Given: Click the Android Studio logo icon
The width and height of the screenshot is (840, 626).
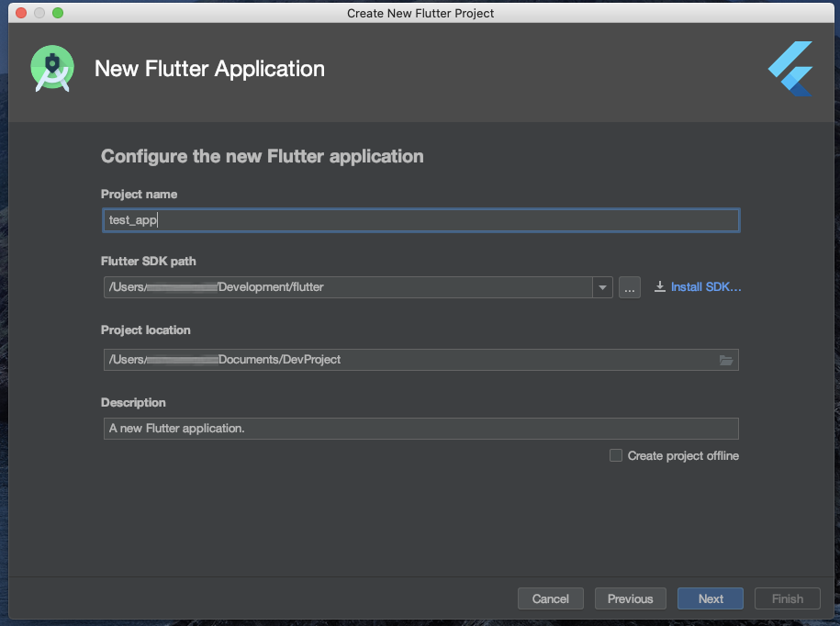Looking at the screenshot, I should 52,69.
